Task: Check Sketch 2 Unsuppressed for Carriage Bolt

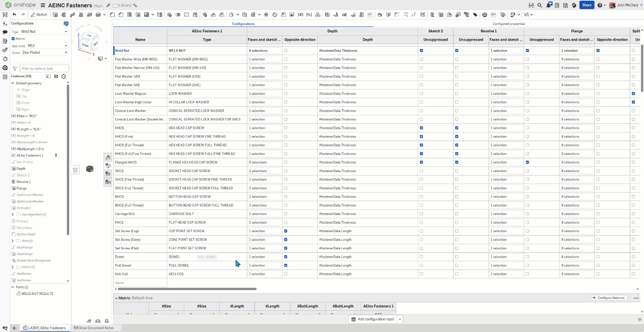Action: coord(421,214)
